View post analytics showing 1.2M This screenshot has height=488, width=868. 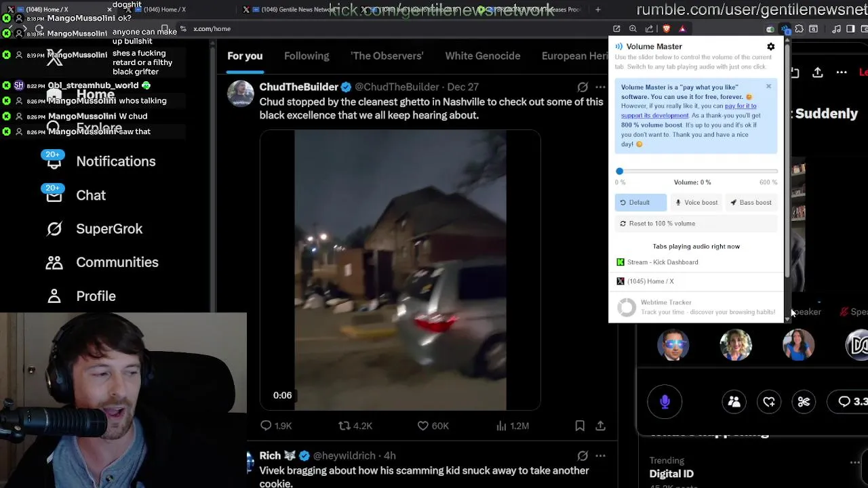point(512,426)
